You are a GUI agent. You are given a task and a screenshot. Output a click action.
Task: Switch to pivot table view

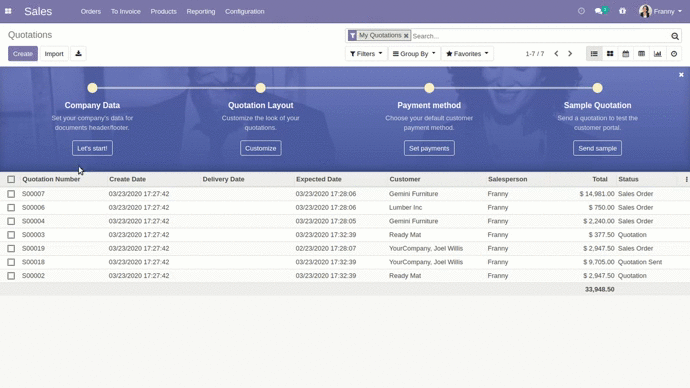coord(642,54)
